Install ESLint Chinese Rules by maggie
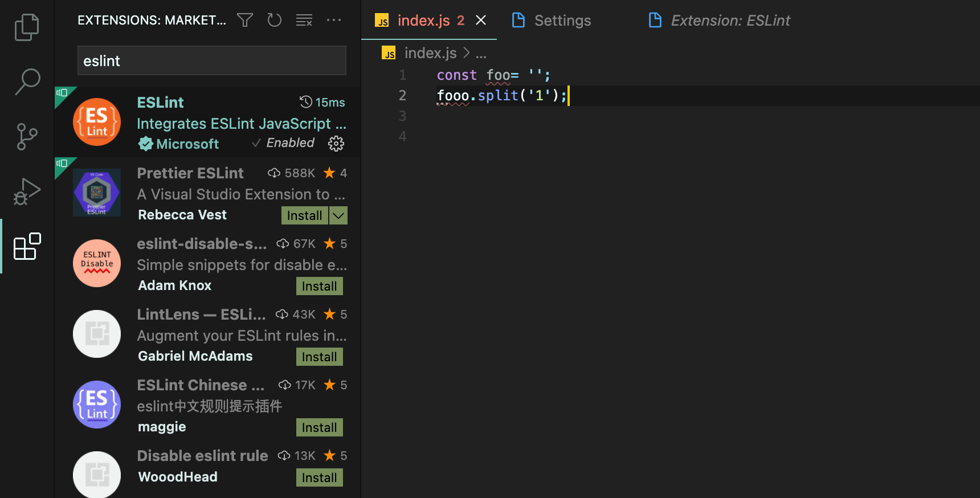 pos(320,427)
